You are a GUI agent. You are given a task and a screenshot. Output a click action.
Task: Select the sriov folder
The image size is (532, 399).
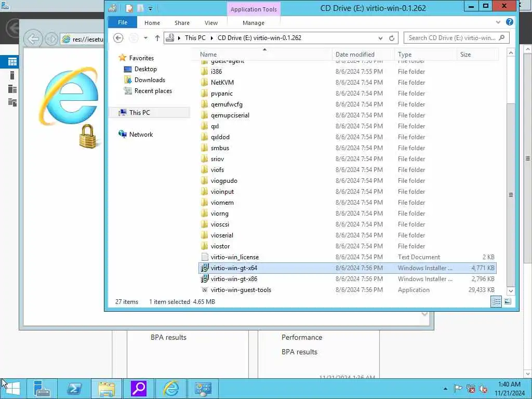click(217, 159)
